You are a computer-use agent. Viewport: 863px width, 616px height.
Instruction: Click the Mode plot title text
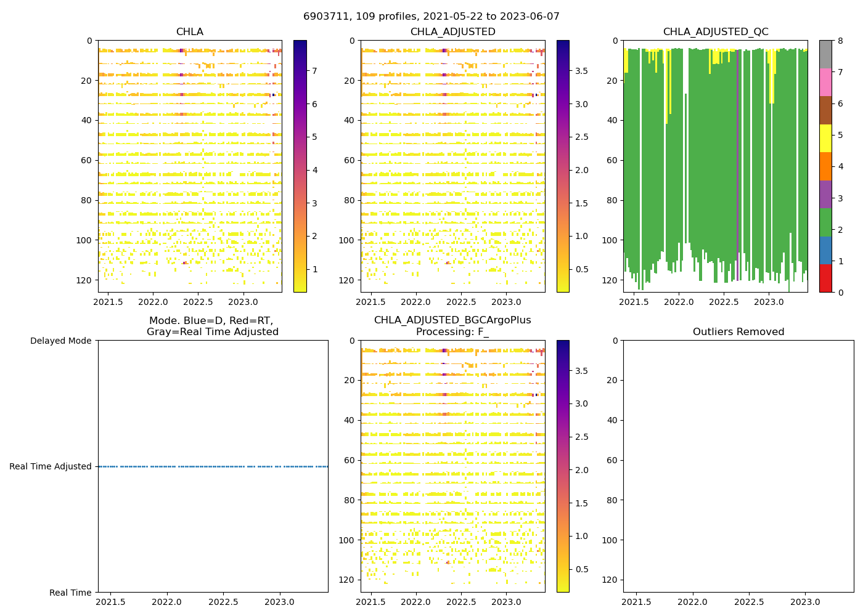click(212, 326)
